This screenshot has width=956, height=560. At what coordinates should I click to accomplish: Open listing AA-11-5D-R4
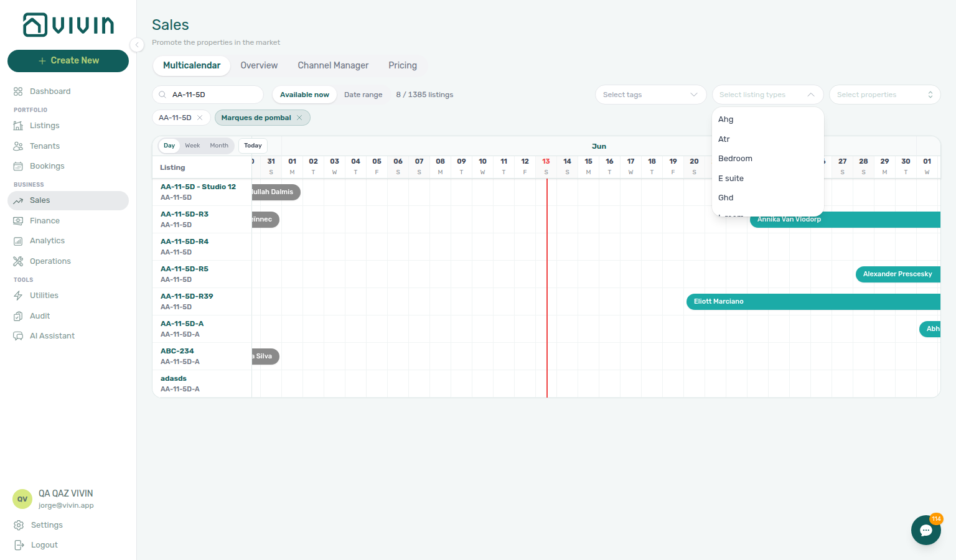coord(184,241)
